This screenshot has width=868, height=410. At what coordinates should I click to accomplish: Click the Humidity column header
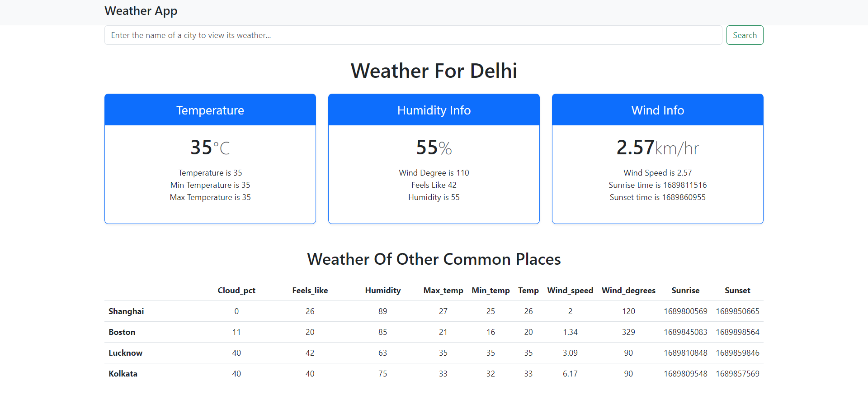pyautogui.click(x=382, y=290)
